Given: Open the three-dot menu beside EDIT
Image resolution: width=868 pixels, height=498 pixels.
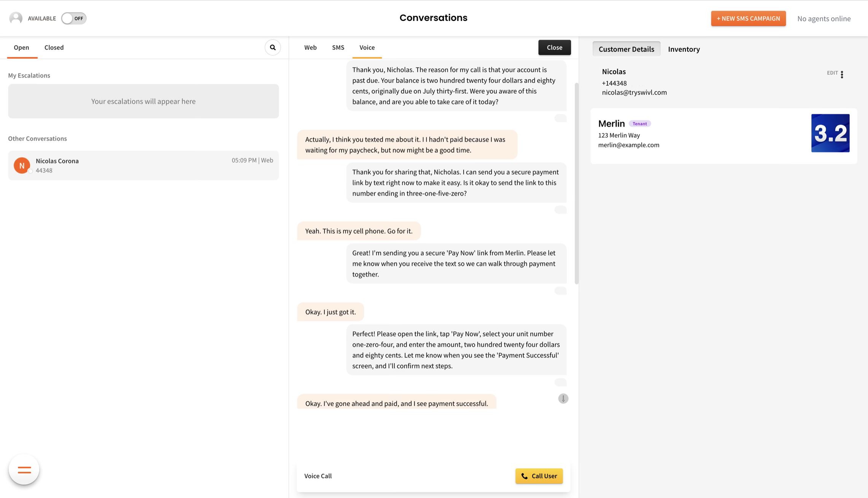Looking at the screenshot, I should coord(842,74).
